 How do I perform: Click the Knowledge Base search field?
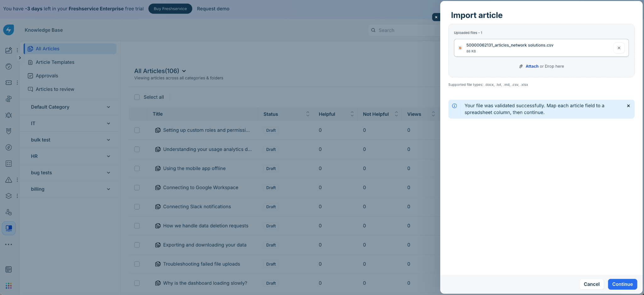404,30
